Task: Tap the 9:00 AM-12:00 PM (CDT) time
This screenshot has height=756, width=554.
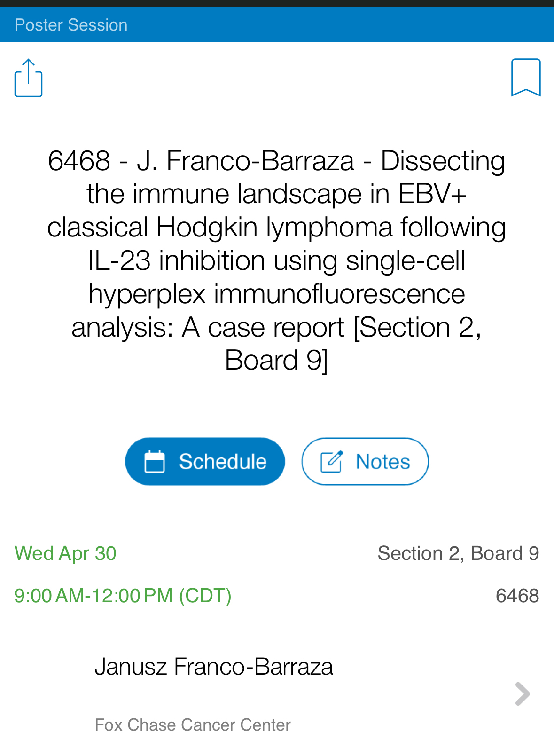Action: point(123,596)
